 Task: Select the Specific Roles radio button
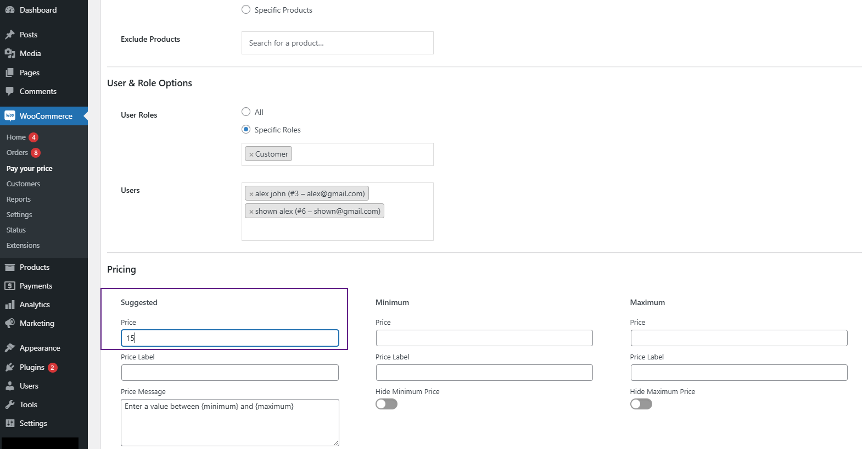coord(246,129)
